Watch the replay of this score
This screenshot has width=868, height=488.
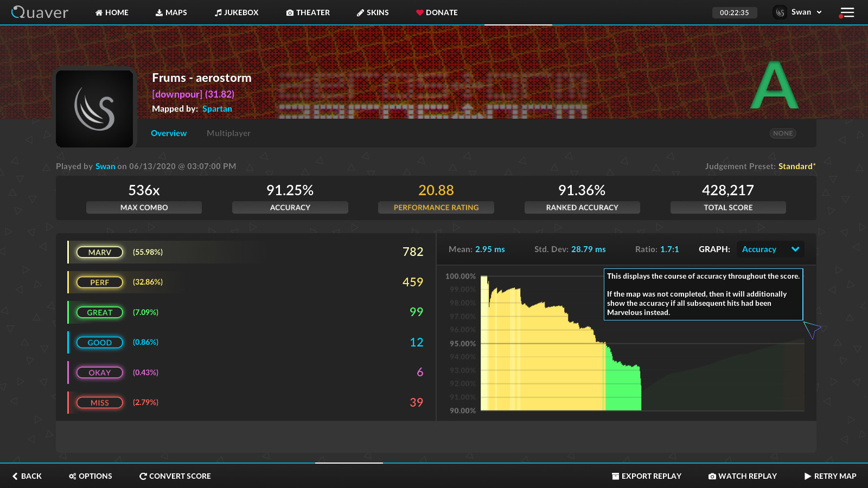[x=743, y=476]
